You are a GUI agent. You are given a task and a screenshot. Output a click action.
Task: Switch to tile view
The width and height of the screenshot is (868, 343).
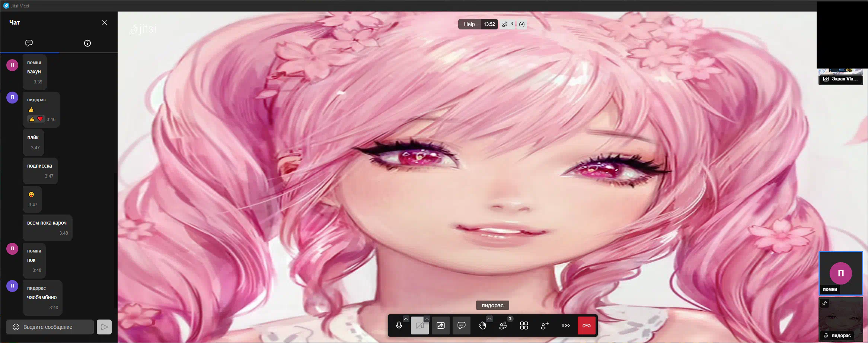point(524,325)
